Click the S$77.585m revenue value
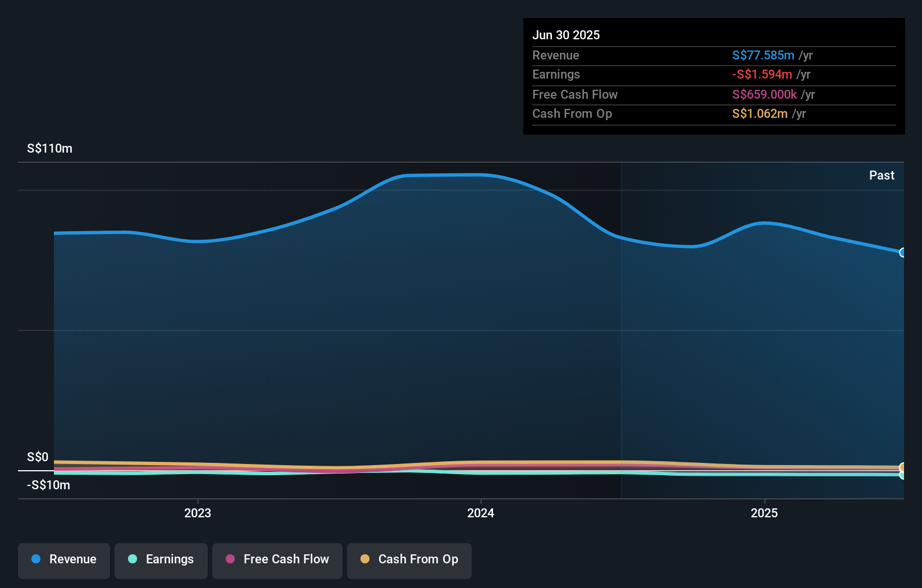922x588 pixels. 763,55
